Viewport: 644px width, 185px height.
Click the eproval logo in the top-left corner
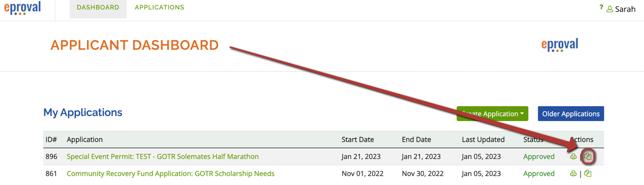pyautogui.click(x=23, y=8)
